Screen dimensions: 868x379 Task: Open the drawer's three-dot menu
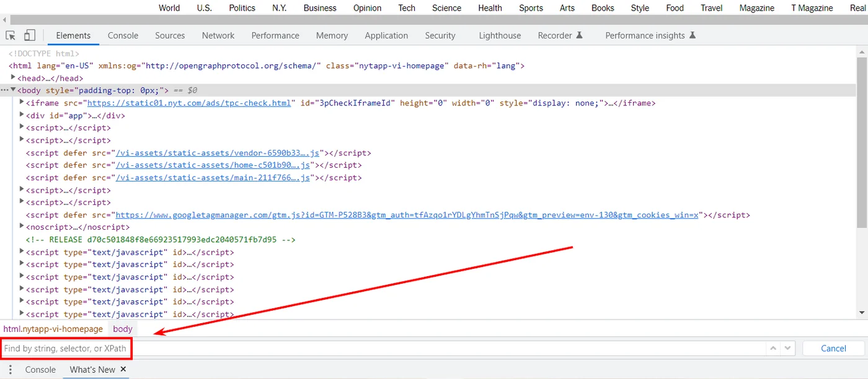point(10,370)
